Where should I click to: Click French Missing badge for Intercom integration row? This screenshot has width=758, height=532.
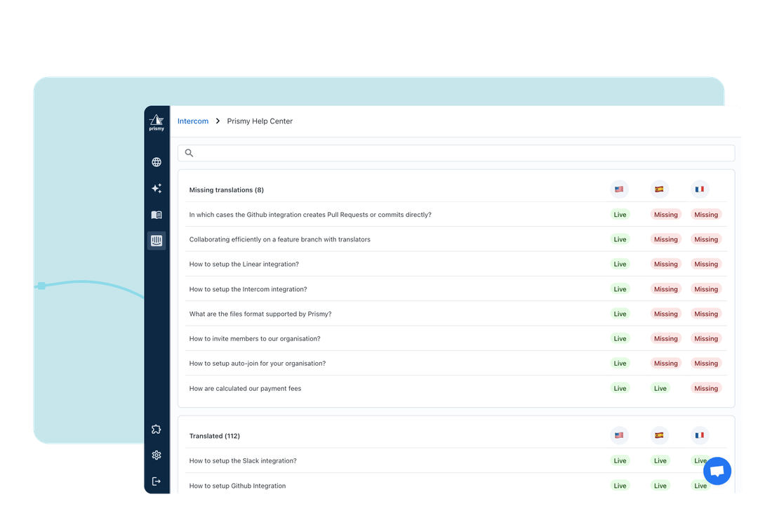click(705, 289)
